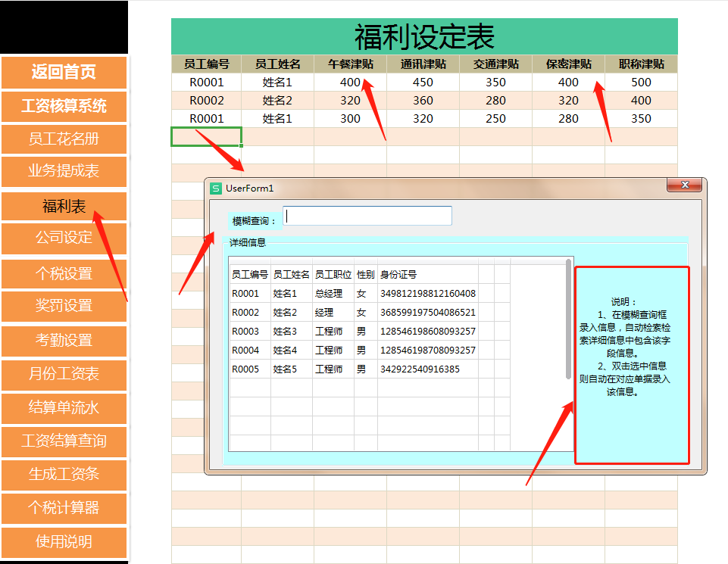
Task: Select the 午餐津贴 value 300
Action: click(351, 119)
